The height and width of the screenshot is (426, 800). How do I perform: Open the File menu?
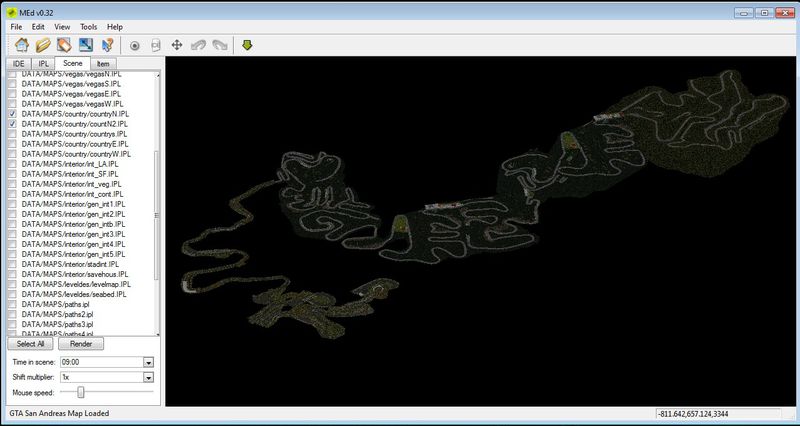(x=16, y=27)
